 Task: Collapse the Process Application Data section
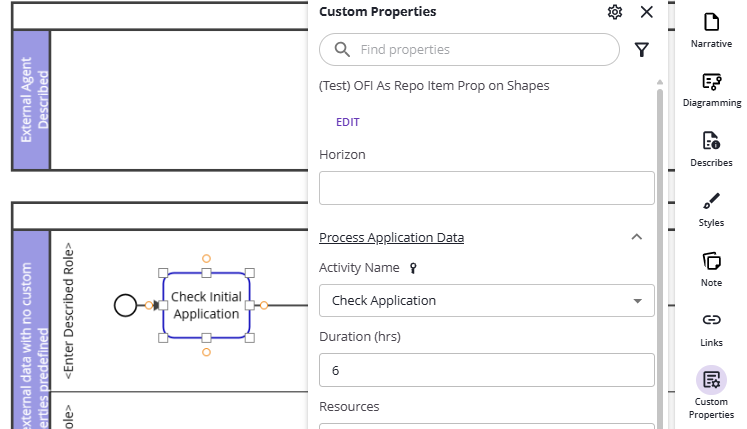[636, 237]
